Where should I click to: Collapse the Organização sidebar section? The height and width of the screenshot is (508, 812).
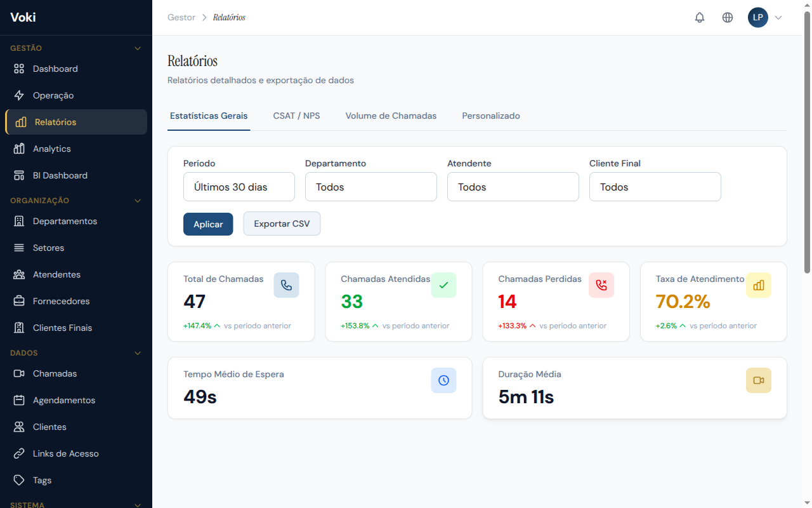tap(138, 201)
